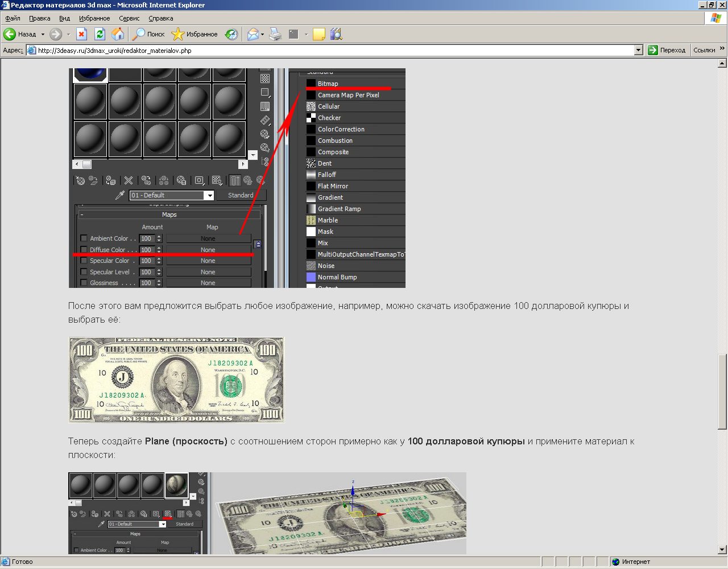Tick the Ambient Color checkbox

[84, 238]
